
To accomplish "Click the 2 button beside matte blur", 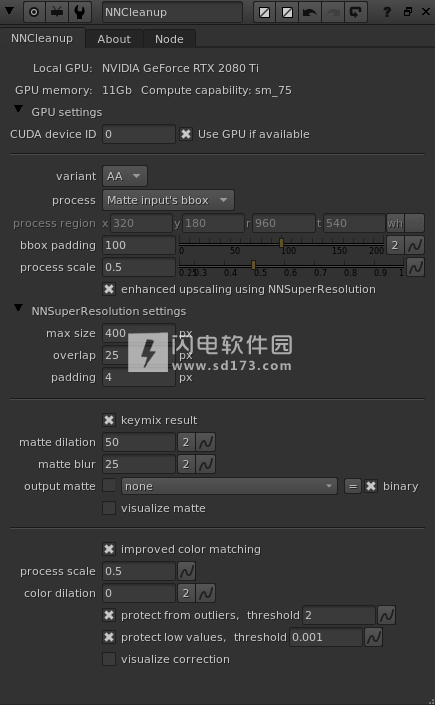I will click(x=186, y=464).
